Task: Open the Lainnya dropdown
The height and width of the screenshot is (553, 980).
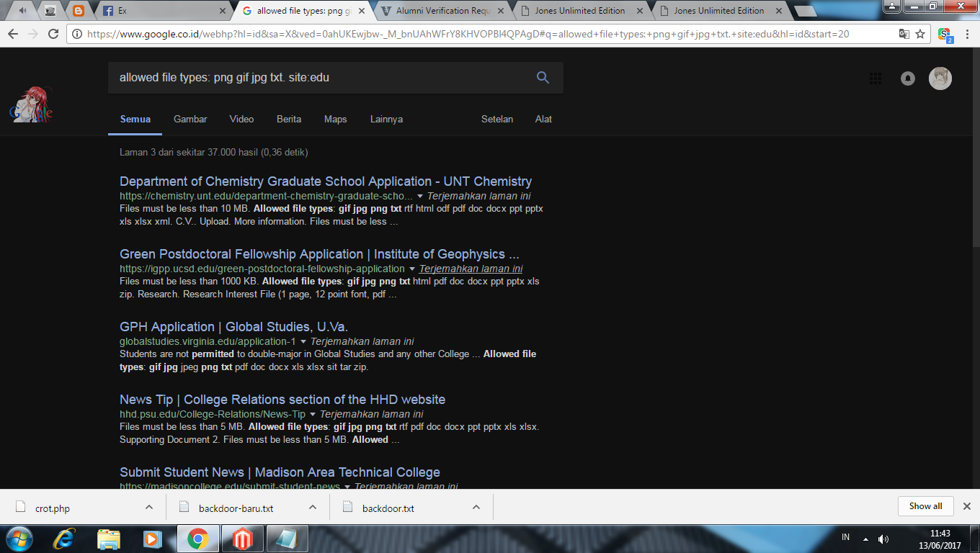Action: 386,119
